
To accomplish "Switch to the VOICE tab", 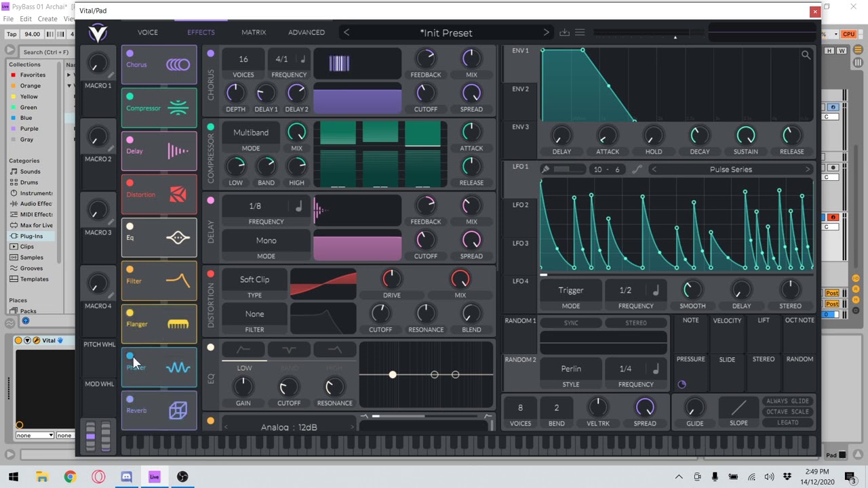I will [148, 33].
